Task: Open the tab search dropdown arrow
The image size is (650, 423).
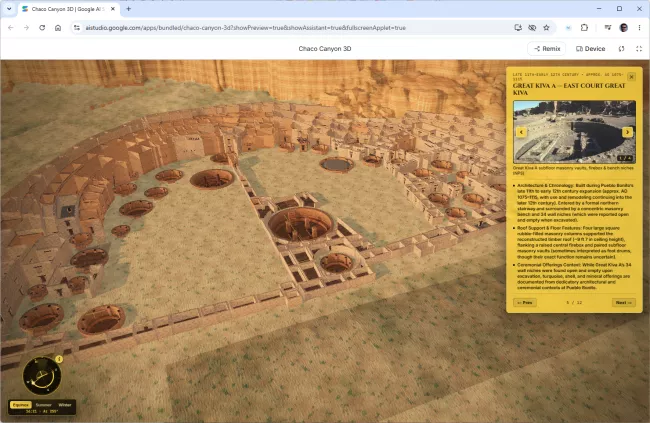Action: point(9,9)
